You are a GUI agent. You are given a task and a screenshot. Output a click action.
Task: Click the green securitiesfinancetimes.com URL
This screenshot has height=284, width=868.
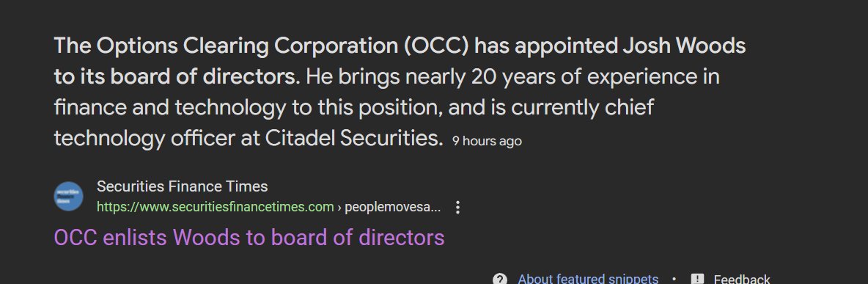(216, 207)
